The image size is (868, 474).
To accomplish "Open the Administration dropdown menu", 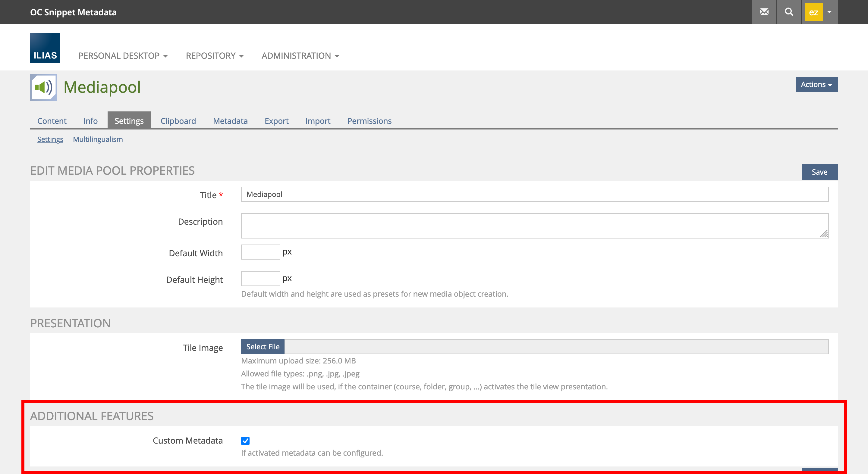I will click(x=300, y=55).
